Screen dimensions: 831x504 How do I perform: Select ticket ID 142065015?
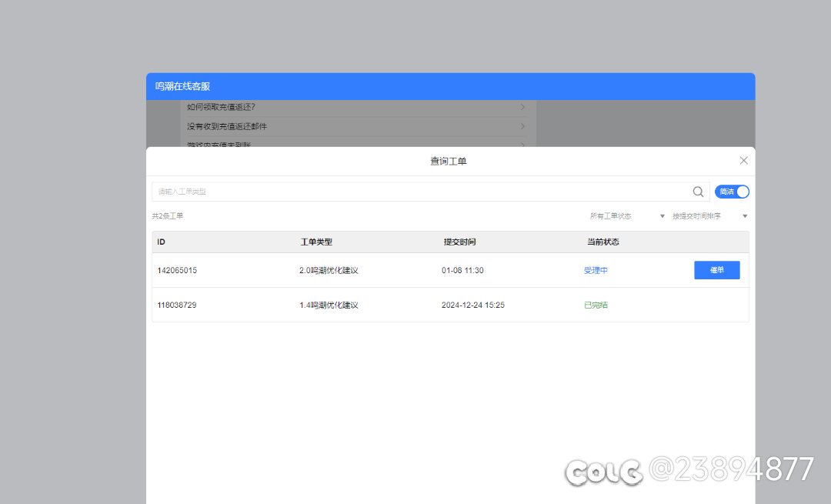177,270
